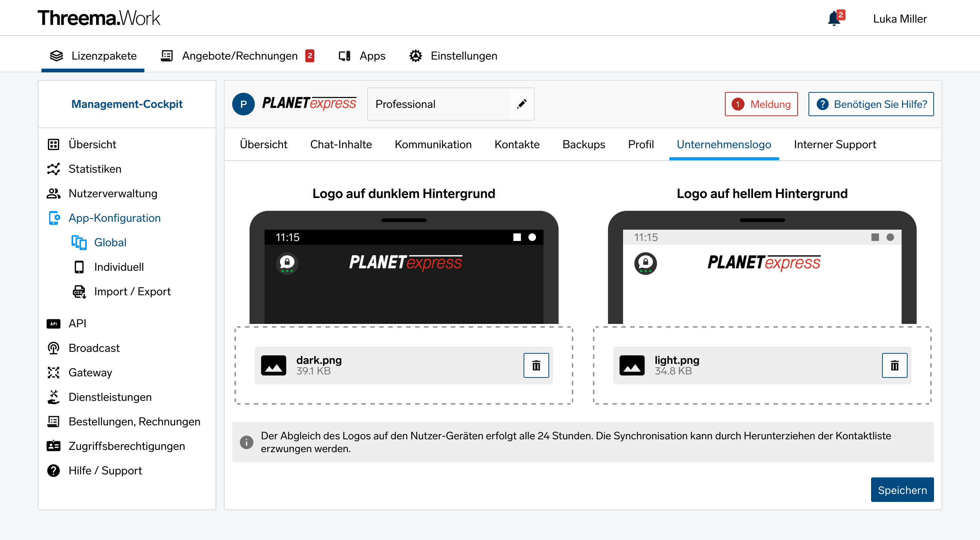
Task: Click the Dienstleistungen hand icon
Action: [x=53, y=397]
